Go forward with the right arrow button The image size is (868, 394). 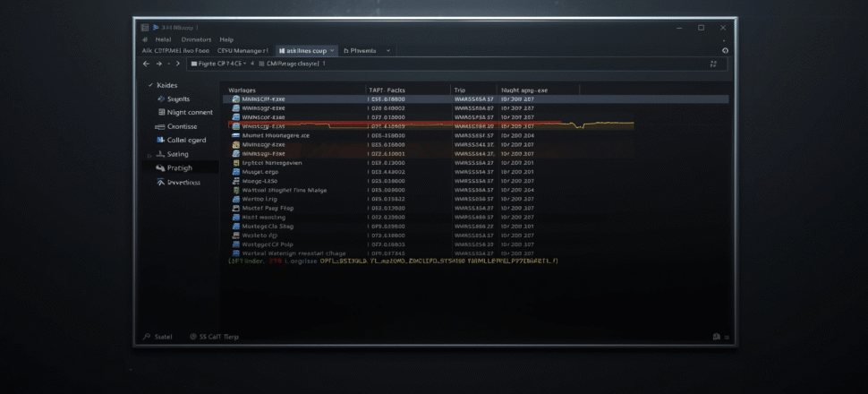tap(159, 64)
